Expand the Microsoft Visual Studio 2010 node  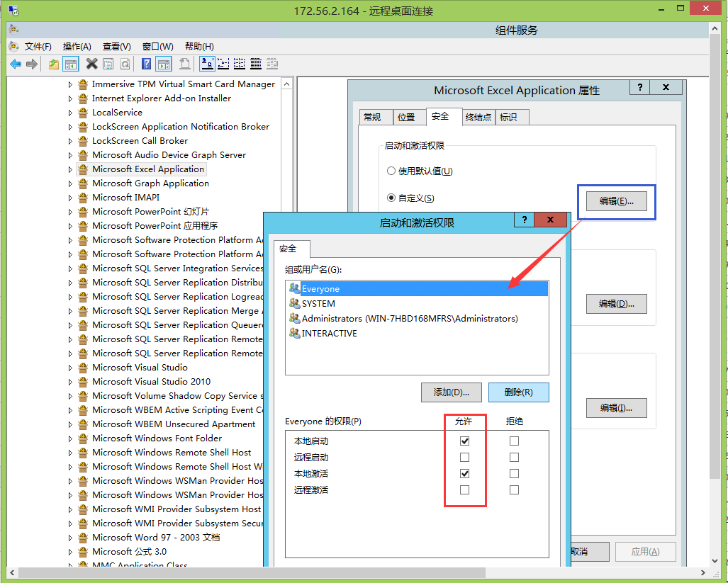[x=69, y=381]
